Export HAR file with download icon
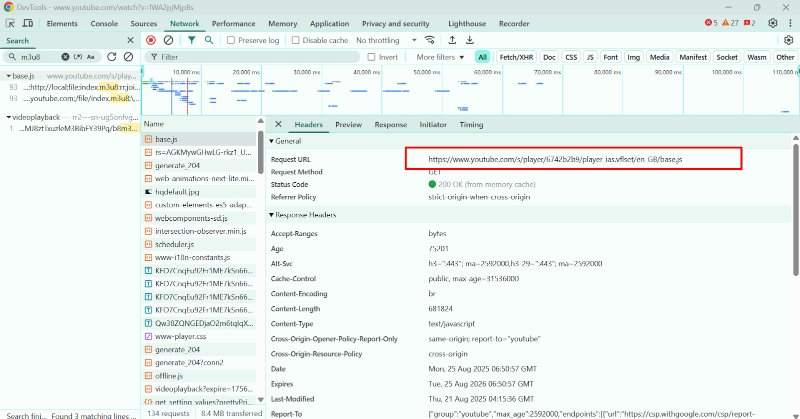This screenshot has height=419, width=800. click(470, 40)
